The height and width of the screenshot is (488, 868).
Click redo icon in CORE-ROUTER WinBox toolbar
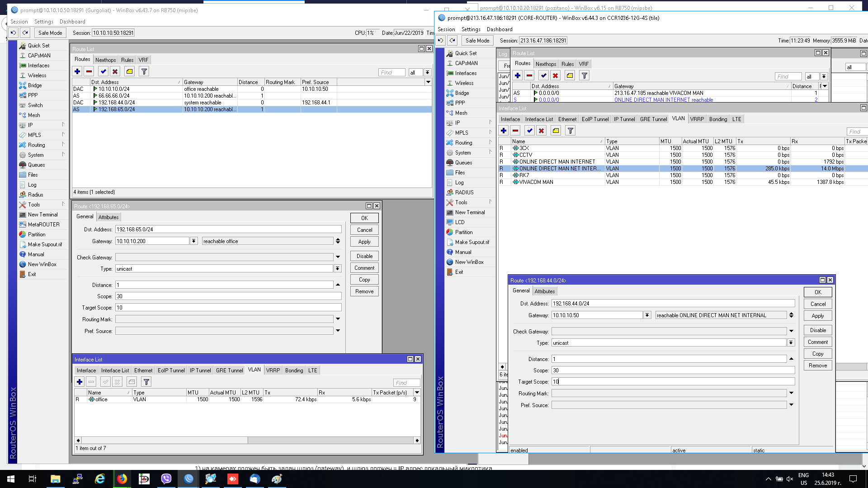coord(452,41)
